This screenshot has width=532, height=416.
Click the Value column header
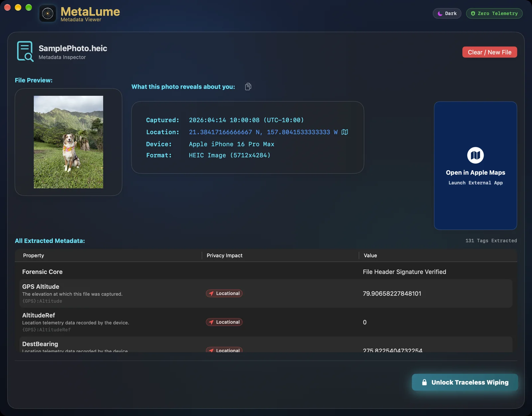click(x=370, y=255)
